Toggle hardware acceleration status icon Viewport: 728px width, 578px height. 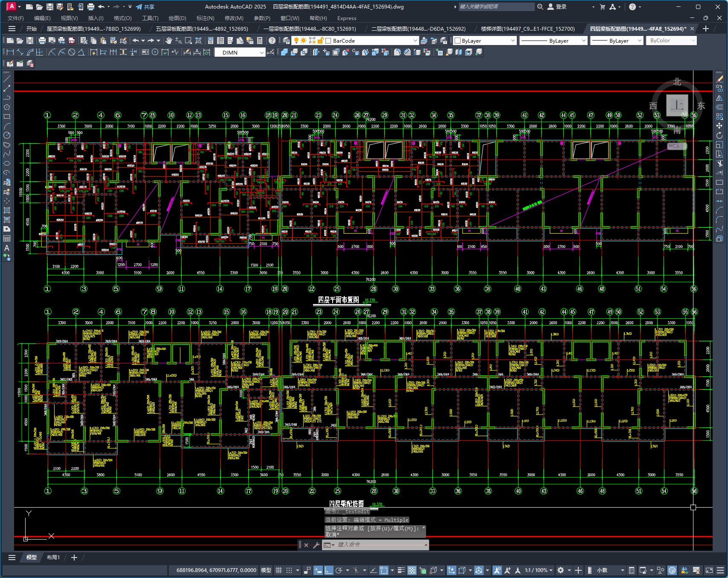coord(672,570)
